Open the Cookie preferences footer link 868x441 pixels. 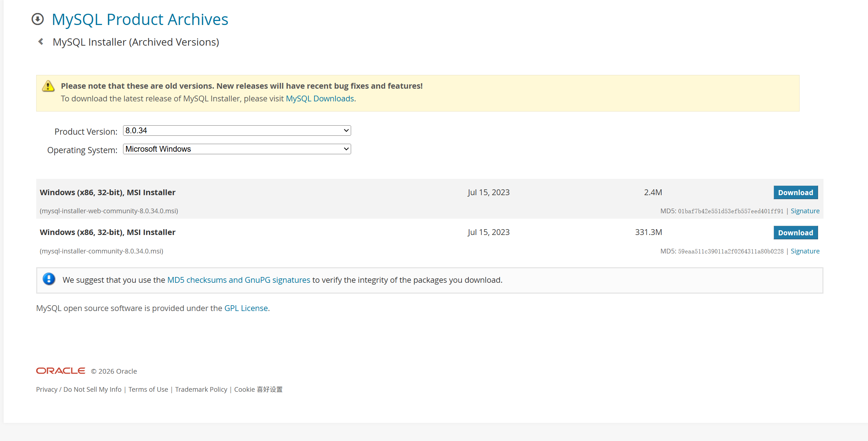pyautogui.click(x=258, y=390)
